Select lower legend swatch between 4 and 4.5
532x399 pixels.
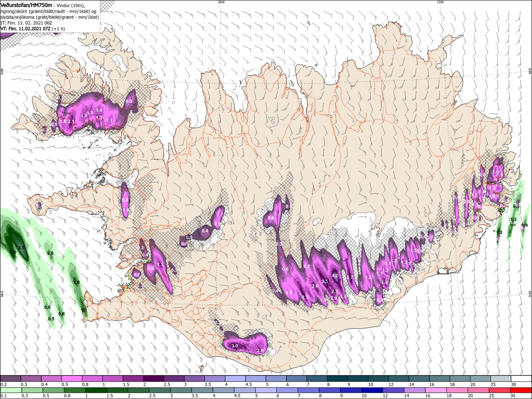[x=223, y=390]
